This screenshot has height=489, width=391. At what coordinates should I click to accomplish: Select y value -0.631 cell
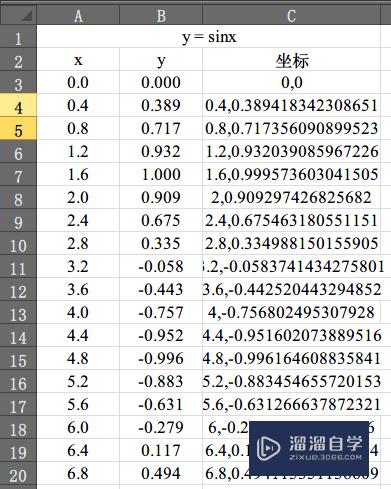click(161, 404)
